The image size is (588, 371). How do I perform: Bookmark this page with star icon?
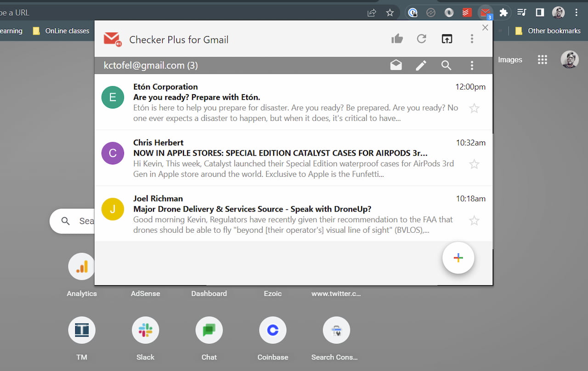[x=390, y=13]
